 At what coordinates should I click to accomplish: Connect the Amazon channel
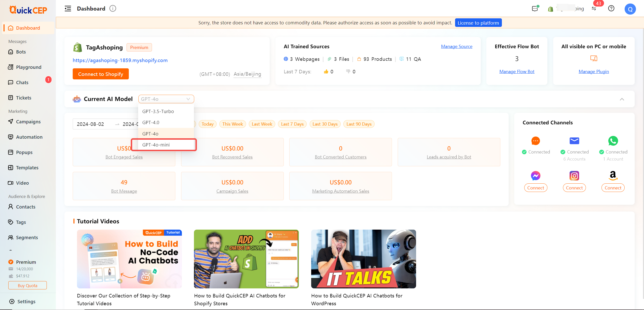click(613, 188)
